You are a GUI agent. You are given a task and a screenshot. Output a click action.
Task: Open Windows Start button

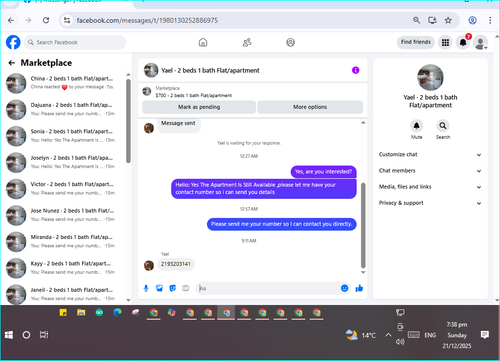pos(9,335)
